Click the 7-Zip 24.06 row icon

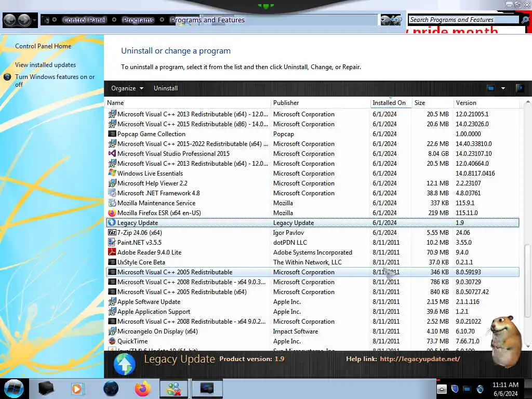coord(112,232)
